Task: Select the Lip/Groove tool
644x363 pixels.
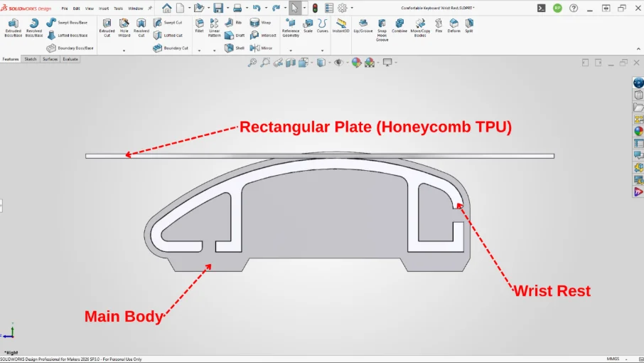Action: click(363, 26)
